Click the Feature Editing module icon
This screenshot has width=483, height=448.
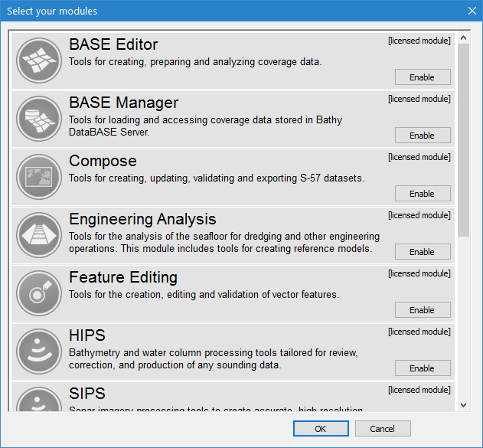(38, 293)
